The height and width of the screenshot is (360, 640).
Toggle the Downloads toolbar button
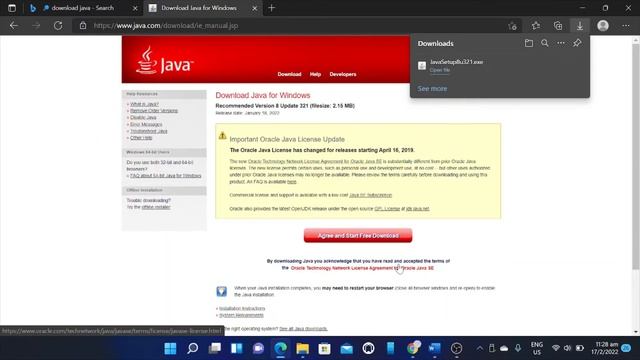pyautogui.click(x=580, y=26)
